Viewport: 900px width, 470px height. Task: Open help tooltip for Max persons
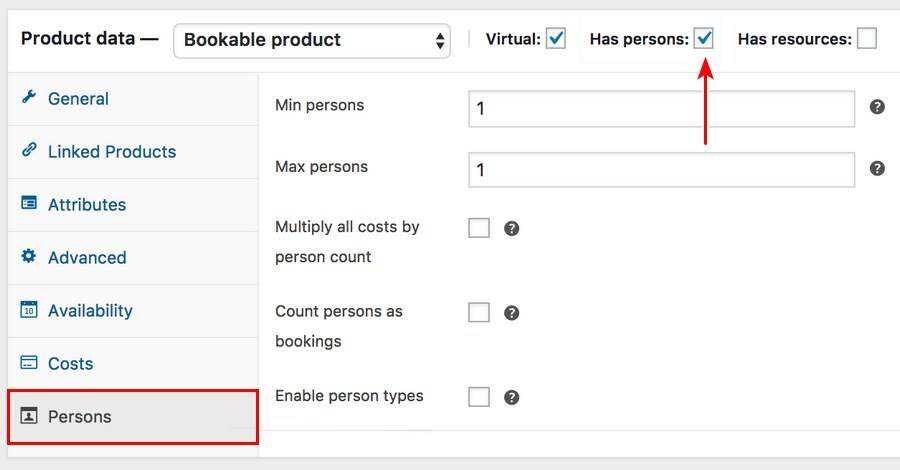(x=877, y=168)
